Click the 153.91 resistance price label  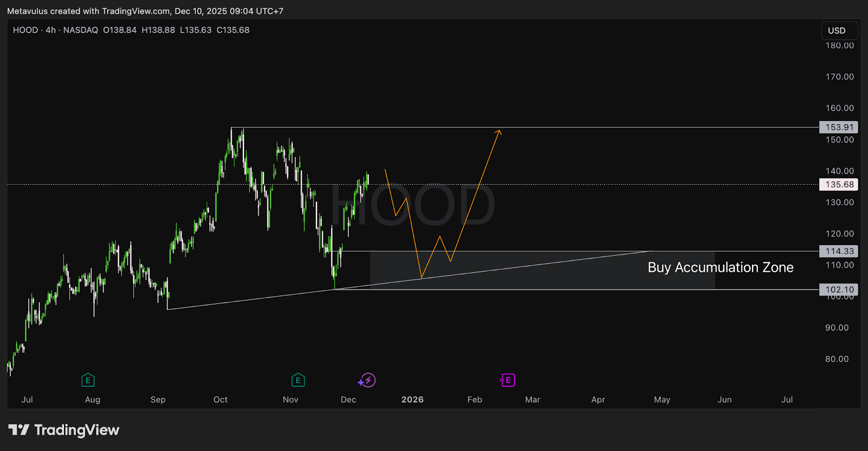coord(839,127)
